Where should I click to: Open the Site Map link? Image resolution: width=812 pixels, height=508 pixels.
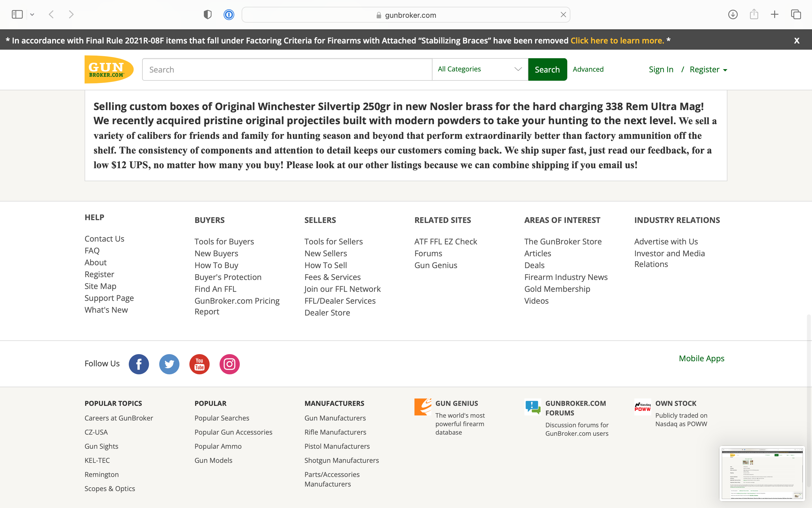point(100,286)
